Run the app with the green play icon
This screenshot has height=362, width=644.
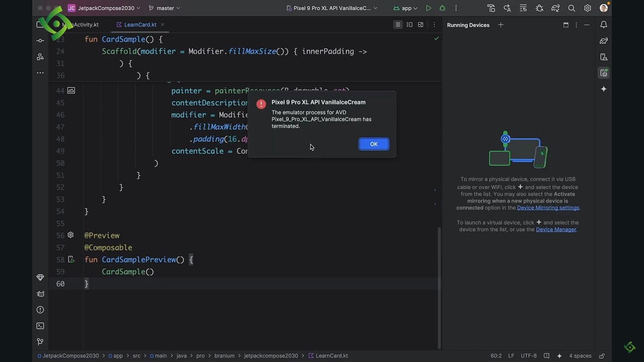(x=429, y=8)
